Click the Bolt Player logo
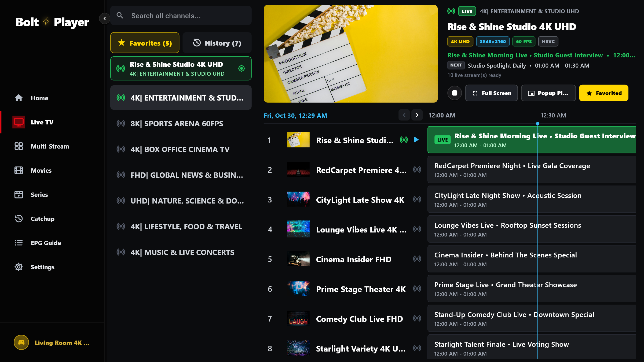Image resolution: width=644 pixels, height=362 pixels. 52,22
